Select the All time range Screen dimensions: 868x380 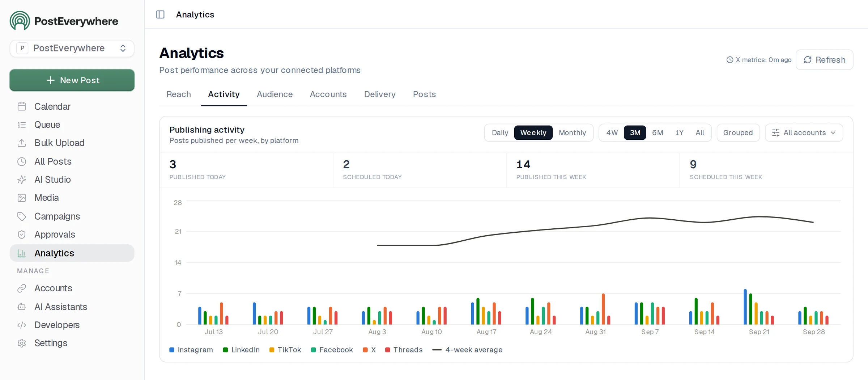coord(699,133)
